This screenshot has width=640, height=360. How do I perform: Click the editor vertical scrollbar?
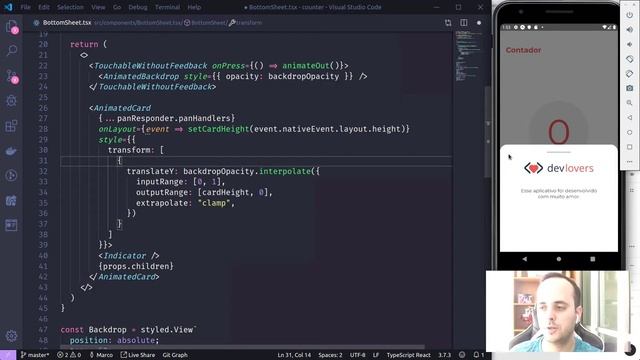coord(488,131)
